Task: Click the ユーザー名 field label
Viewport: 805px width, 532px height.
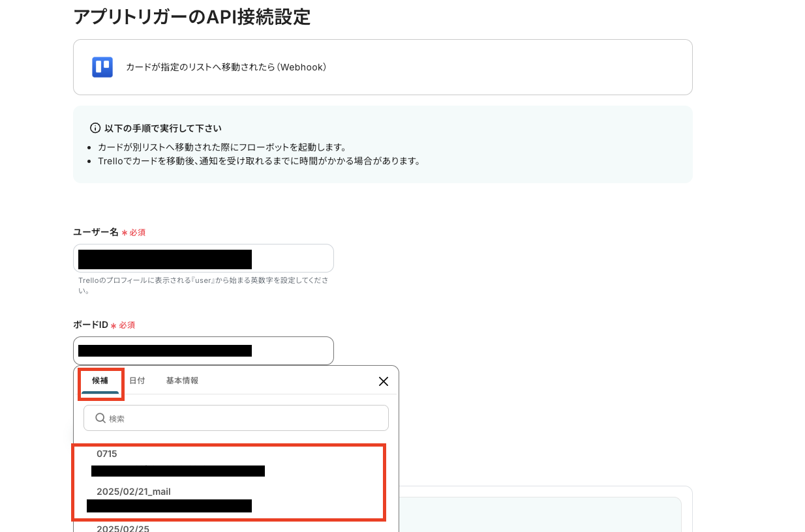Action: click(96, 232)
